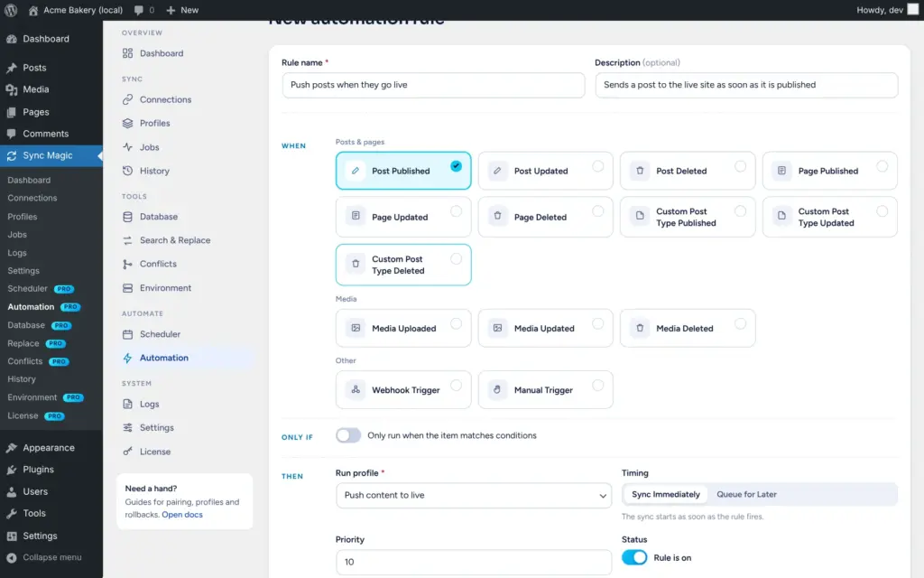Viewport: 924px width, 578px height.
Task: Select the Media Uploaded trigger radio
Action: (456, 323)
